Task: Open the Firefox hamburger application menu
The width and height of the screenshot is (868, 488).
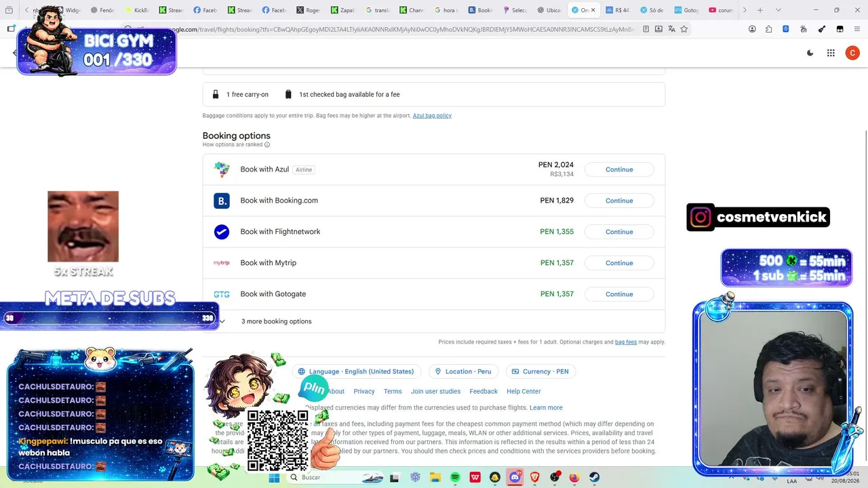Action: (x=856, y=29)
